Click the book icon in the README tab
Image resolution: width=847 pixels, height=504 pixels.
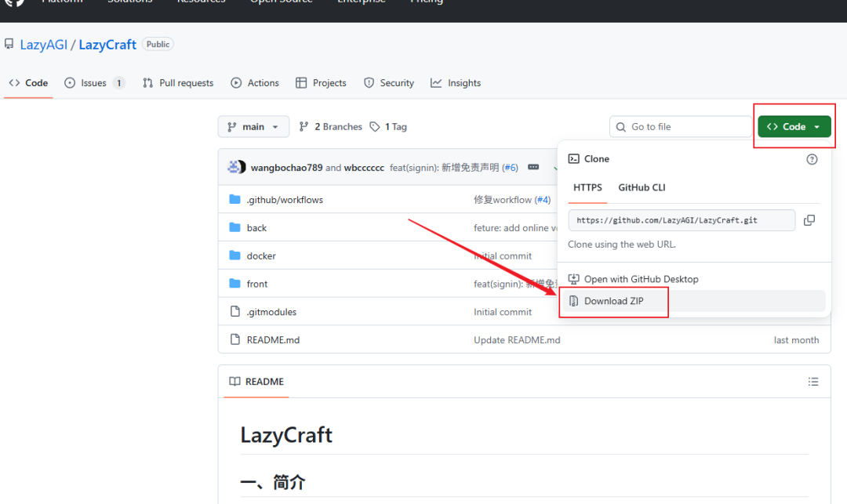point(234,382)
